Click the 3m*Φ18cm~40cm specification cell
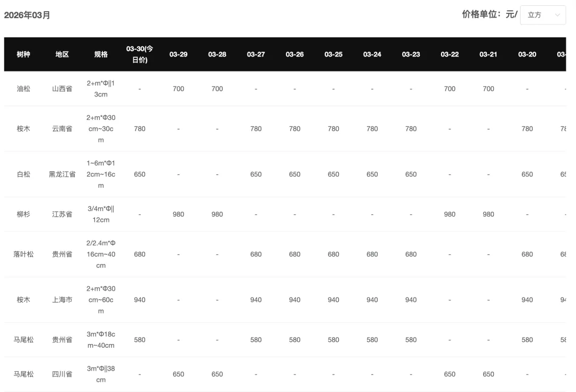The image size is (576, 392). 101,340
